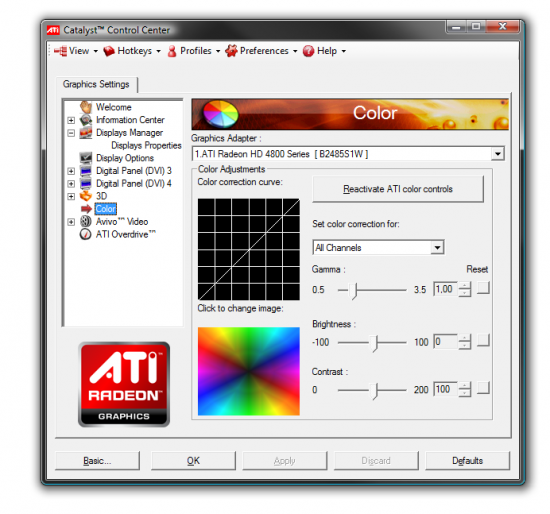The height and width of the screenshot is (514, 550).
Task: Click the rainbow preview image to change it
Action: (x=249, y=371)
